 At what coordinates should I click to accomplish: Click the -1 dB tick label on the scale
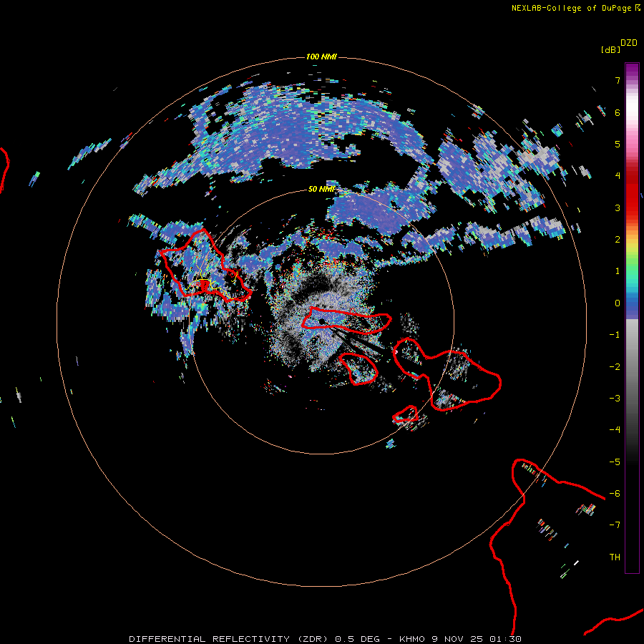click(615, 335)
